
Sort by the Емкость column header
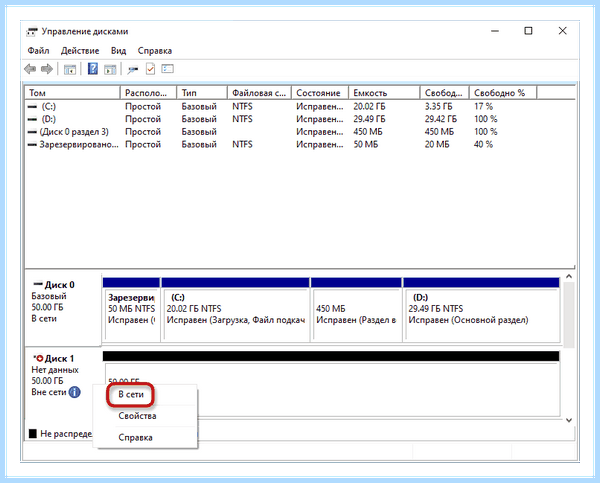tap(384, 93)
